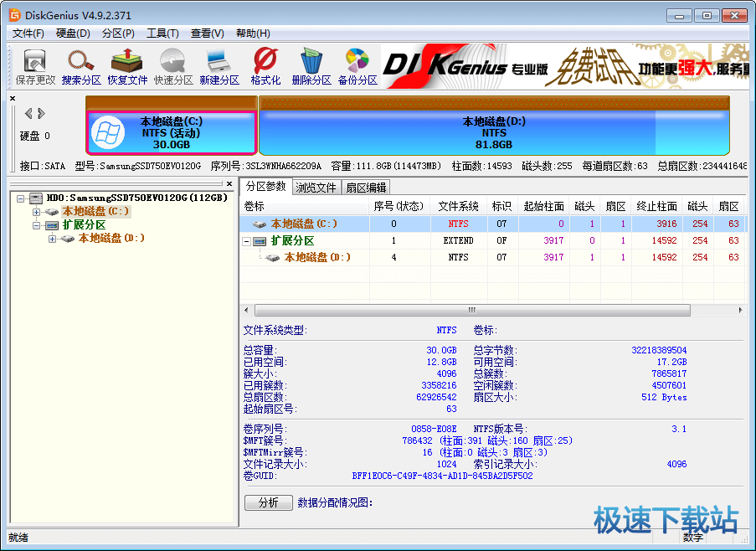Viewport: 756px width, 551px height.
Task: Select 本地磁盘(D:) in the left tree
Action: pyautogui.click(x=111, y=238)
